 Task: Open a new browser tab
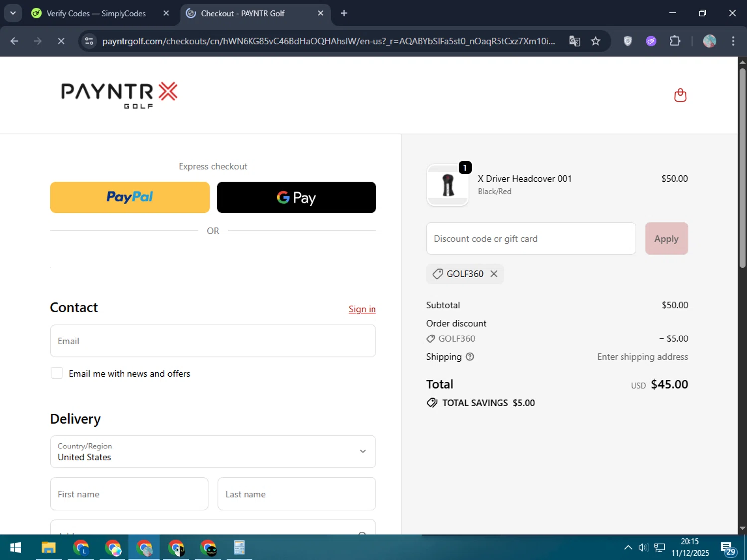pos(344,13)
